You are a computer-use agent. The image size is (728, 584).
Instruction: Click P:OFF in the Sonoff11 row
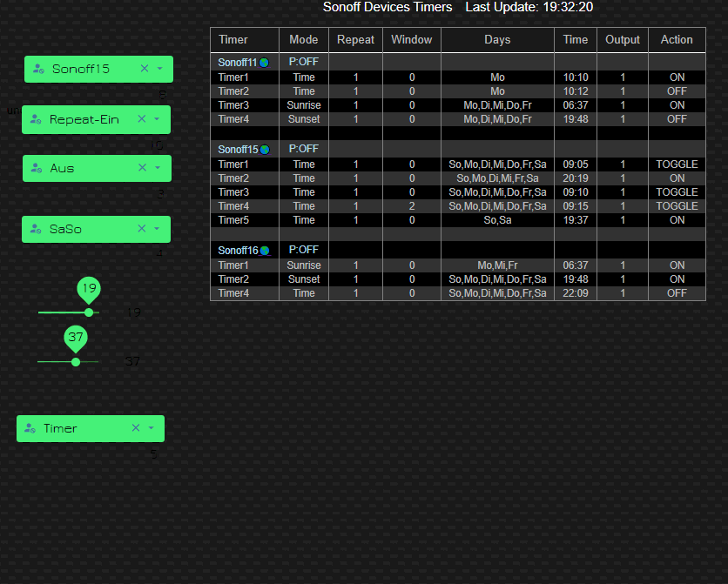click(x=304, y=62)
